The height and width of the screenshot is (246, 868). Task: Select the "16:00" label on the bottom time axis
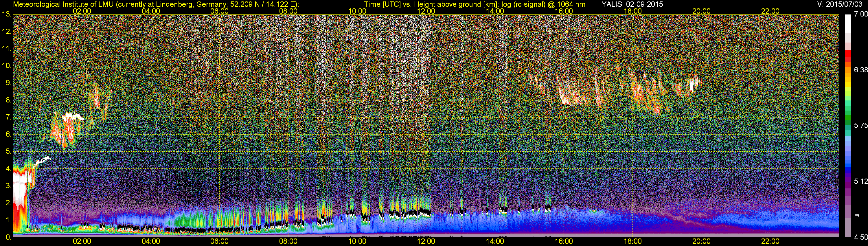coord(564,241)
